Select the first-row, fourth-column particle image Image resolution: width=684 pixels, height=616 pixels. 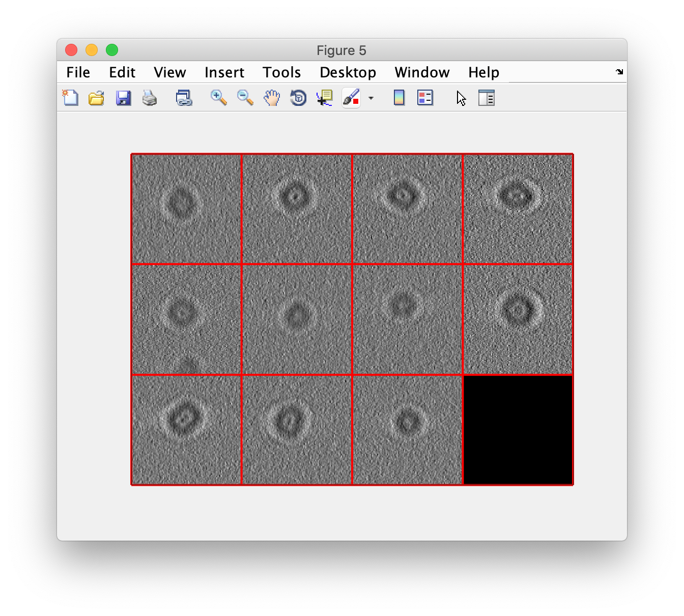(518, 209)
